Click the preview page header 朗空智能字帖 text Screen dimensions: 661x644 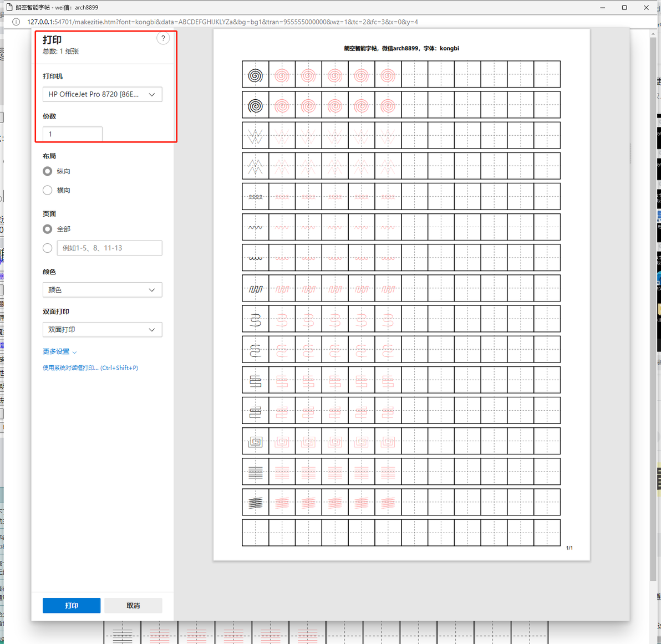[401, 48]
